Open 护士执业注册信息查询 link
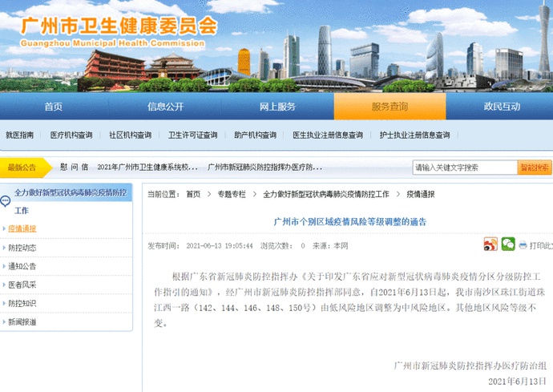 414,135
